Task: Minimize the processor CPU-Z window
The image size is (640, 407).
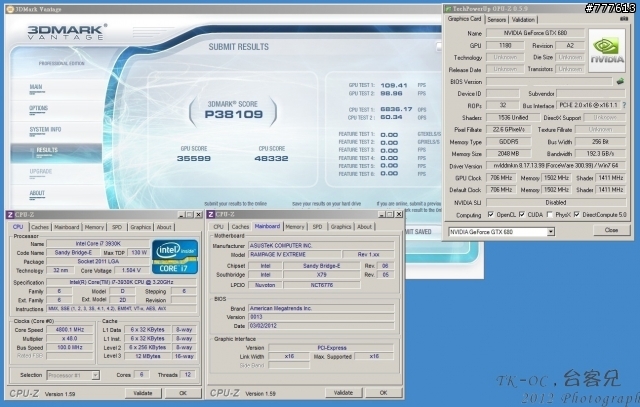Action: (181, 215)
